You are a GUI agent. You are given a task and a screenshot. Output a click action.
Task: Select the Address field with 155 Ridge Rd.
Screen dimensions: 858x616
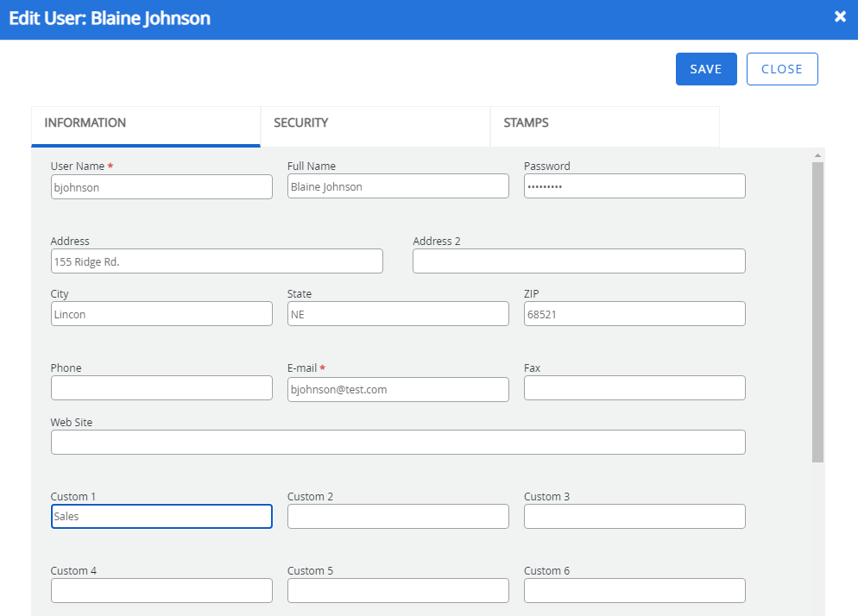click(217, 261)
